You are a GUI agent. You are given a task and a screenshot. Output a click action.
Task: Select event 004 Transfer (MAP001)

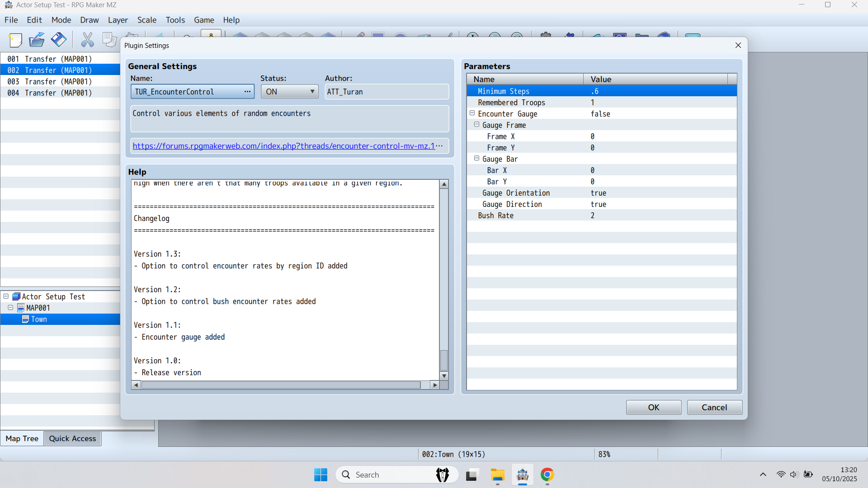coord(61,93)
